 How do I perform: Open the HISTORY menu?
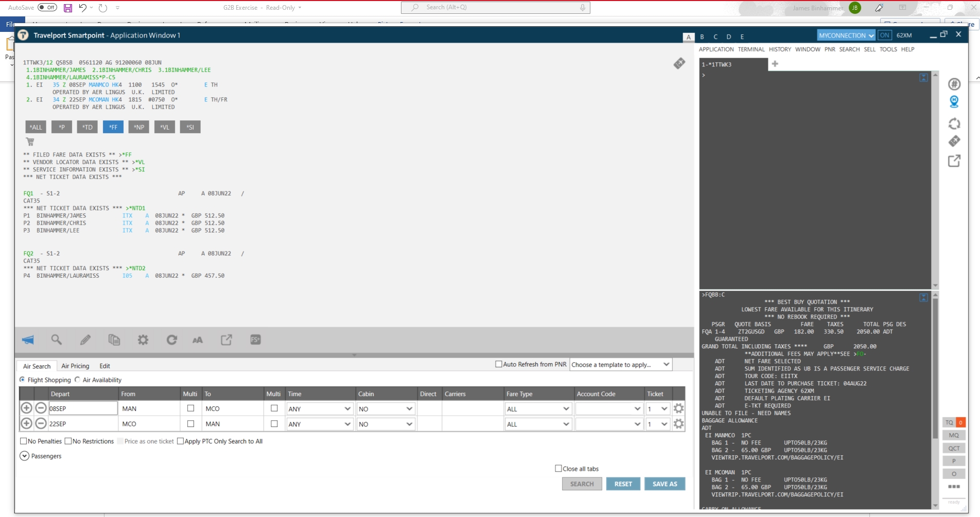[780, 49]
